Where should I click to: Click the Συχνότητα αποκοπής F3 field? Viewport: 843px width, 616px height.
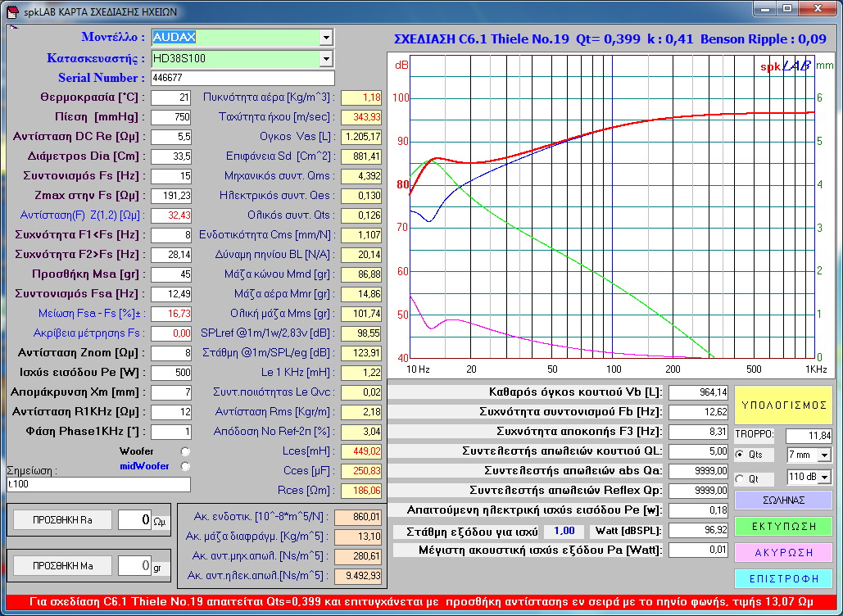click(x=698, y=432)
